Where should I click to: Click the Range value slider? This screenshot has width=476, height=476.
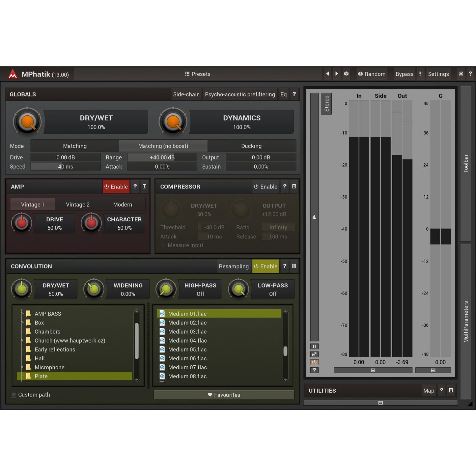pos(162,157)
